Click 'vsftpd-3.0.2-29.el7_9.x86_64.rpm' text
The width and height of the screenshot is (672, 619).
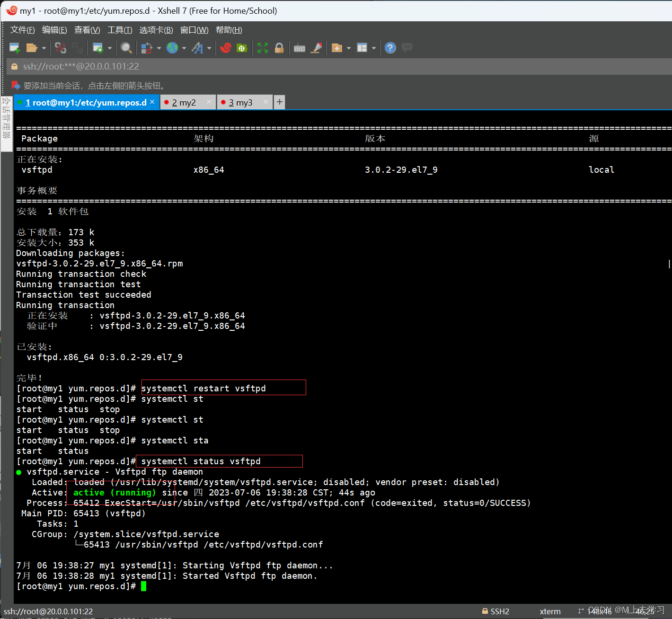[99, 264]
